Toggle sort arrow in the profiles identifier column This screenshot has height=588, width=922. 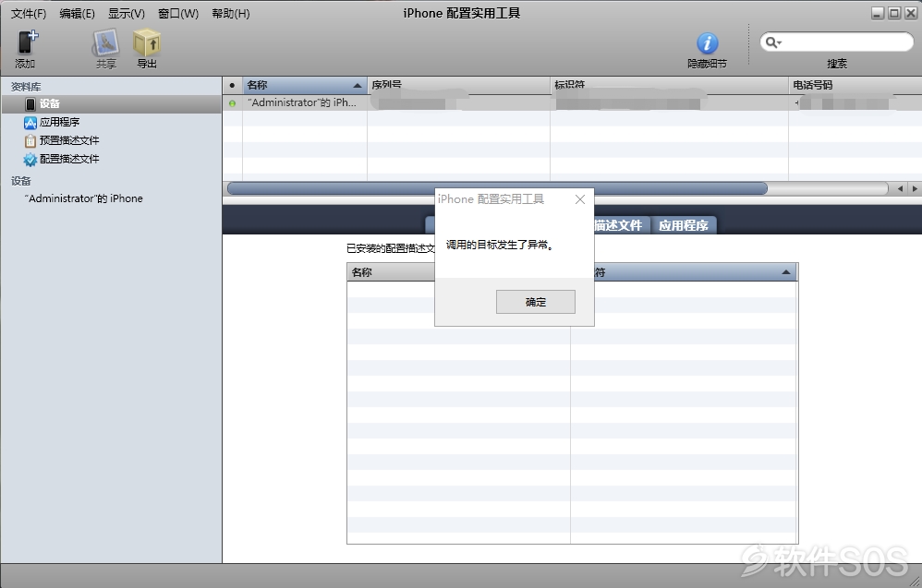point(785,272)
